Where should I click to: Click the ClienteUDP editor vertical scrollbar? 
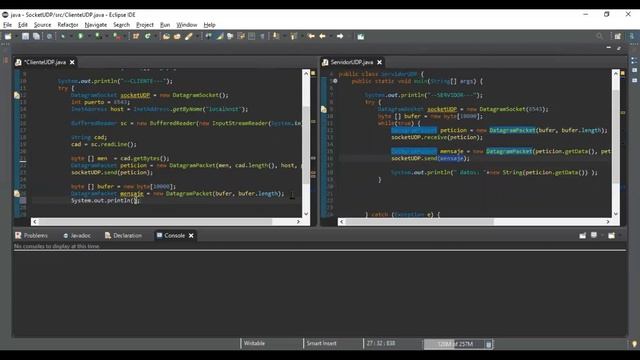(306, 145)
